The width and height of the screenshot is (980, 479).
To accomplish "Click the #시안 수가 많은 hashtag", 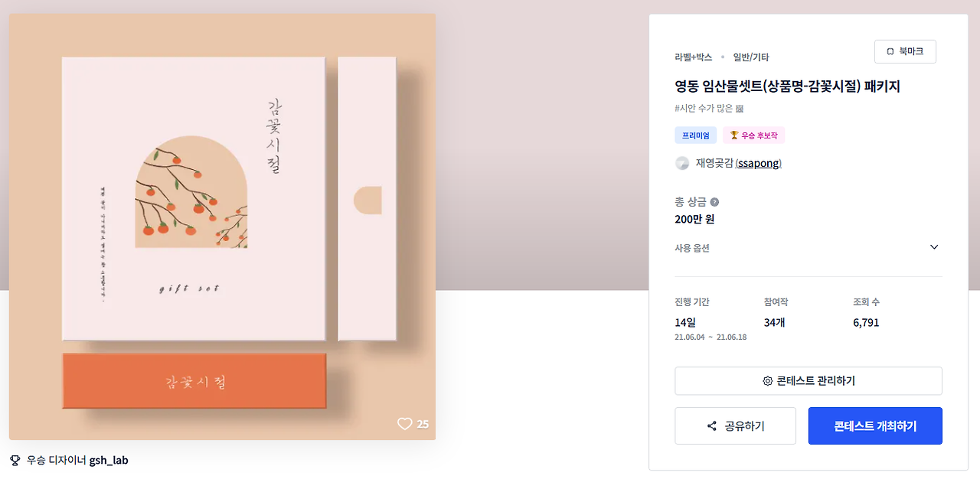I will click(709, 109).
